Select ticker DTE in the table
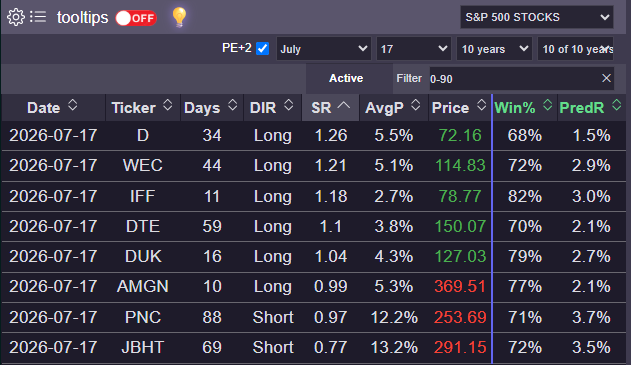631x365 pixels. click(143, 226)
